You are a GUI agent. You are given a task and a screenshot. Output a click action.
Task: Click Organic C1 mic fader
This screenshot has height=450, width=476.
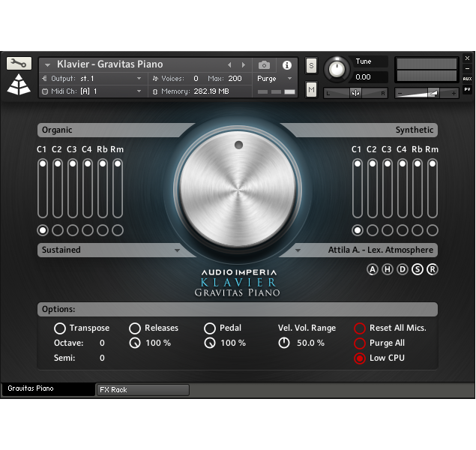point(43,188)
